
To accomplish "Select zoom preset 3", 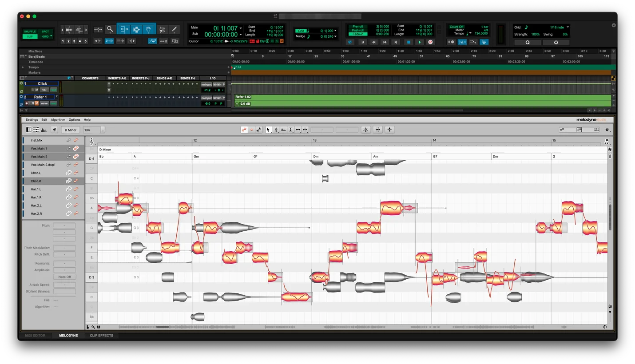I will (x=74, y=41).
